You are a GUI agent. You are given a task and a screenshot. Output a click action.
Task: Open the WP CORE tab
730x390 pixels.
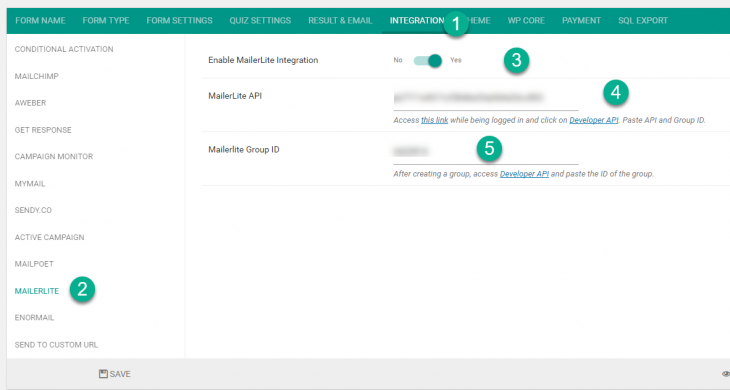(526, 20)
